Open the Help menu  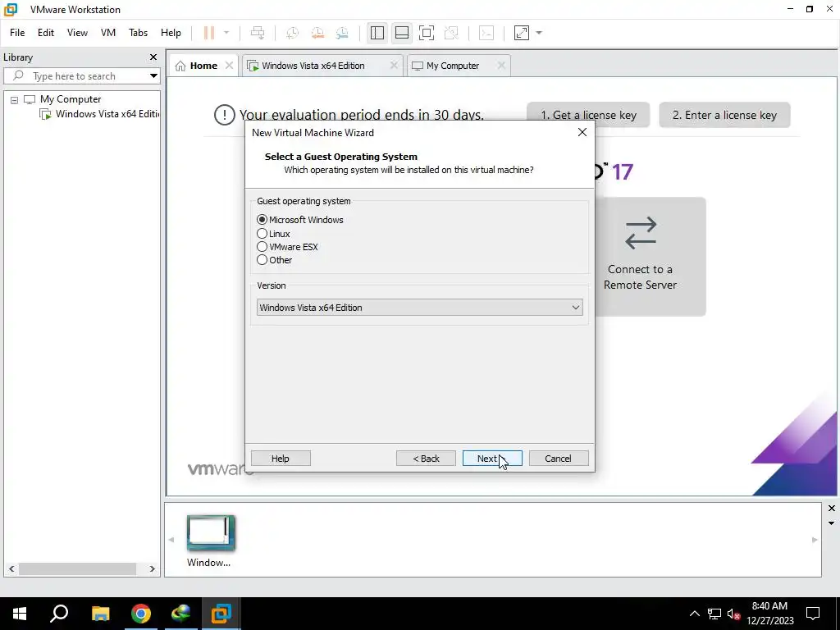(x=171, y=33)
